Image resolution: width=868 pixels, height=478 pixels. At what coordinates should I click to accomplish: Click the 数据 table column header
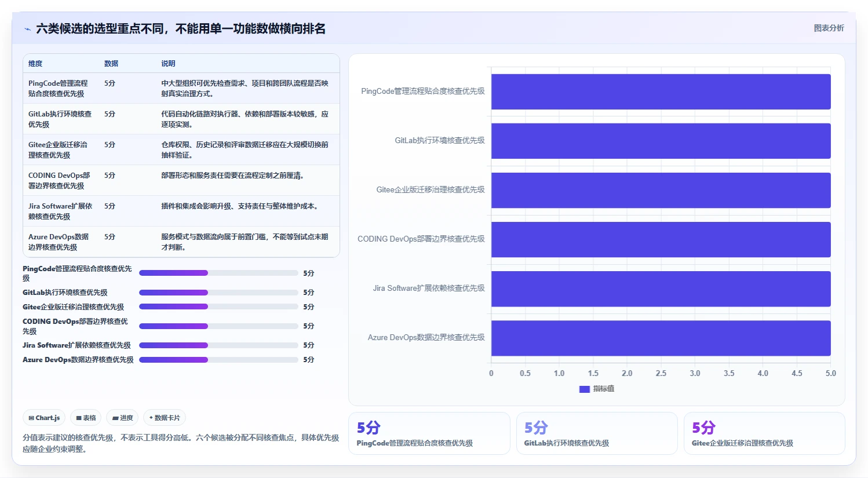click(x=111, y=64)
